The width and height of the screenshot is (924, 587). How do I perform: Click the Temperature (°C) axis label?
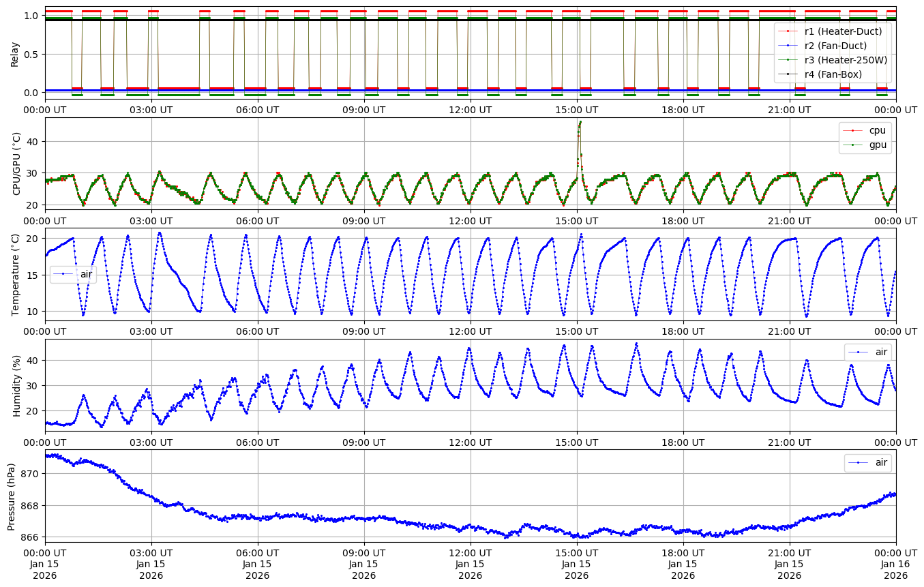coord(16,274)
